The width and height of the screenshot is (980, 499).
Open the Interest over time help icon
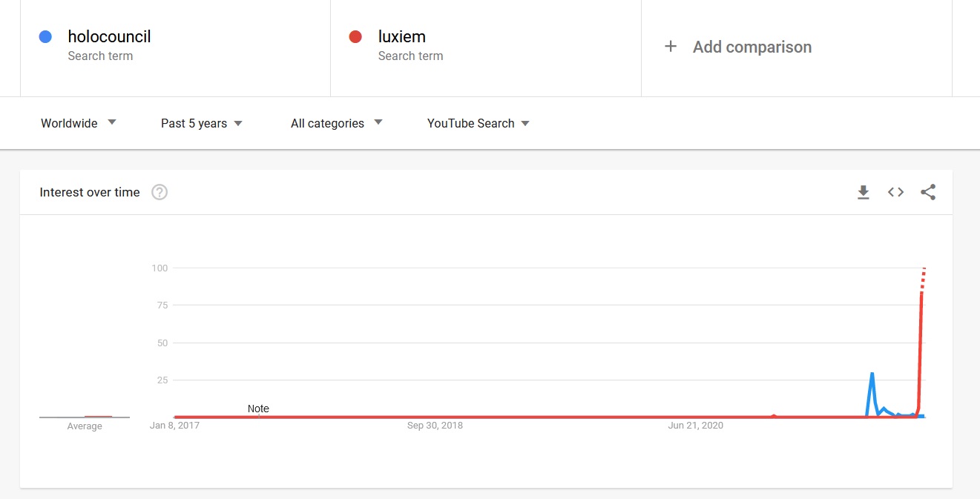160,193
